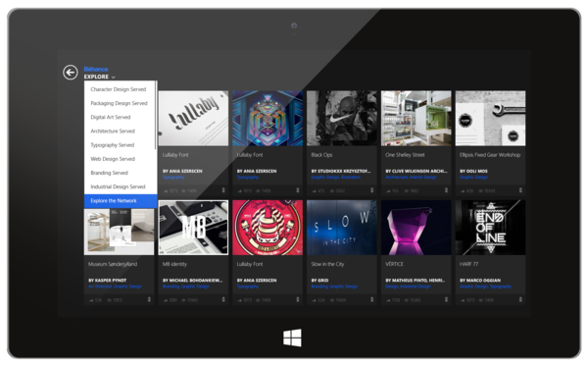This screenshot has height=366, width=588.
Task: Pick Typography Served from Explore menu
Action: tap(112, 145)
